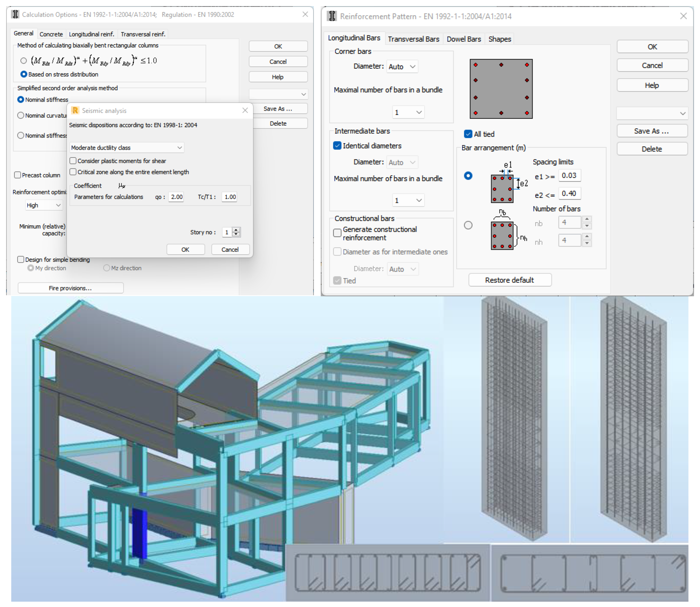Open the Reinforcement optimization High dropdown
This screenshot has width=700, height=607.
(44, 205)
